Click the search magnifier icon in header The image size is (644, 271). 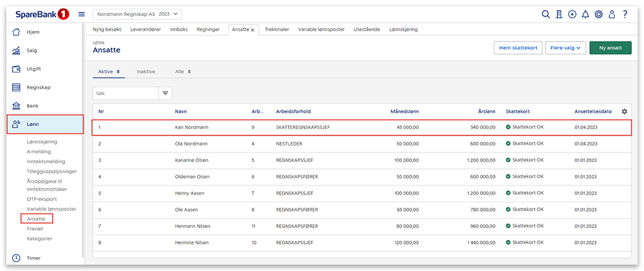(x=546, y=14)
